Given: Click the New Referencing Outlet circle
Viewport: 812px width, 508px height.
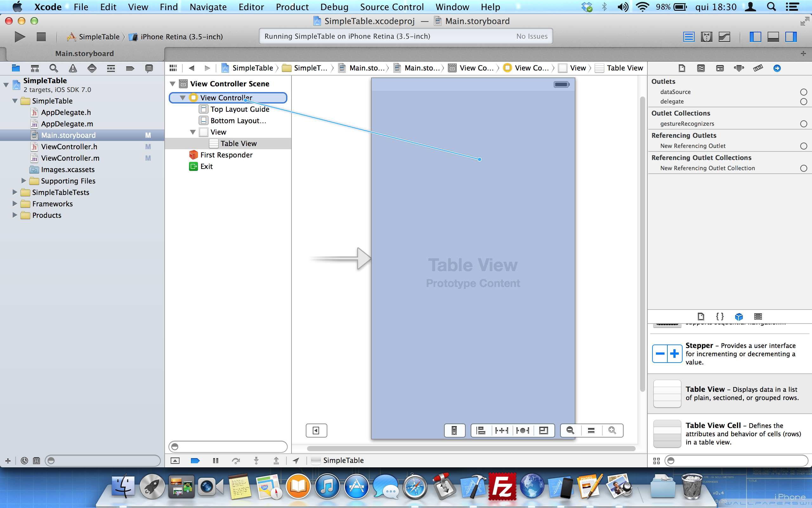Looking at the screenshot, I should tap(803, 146).
